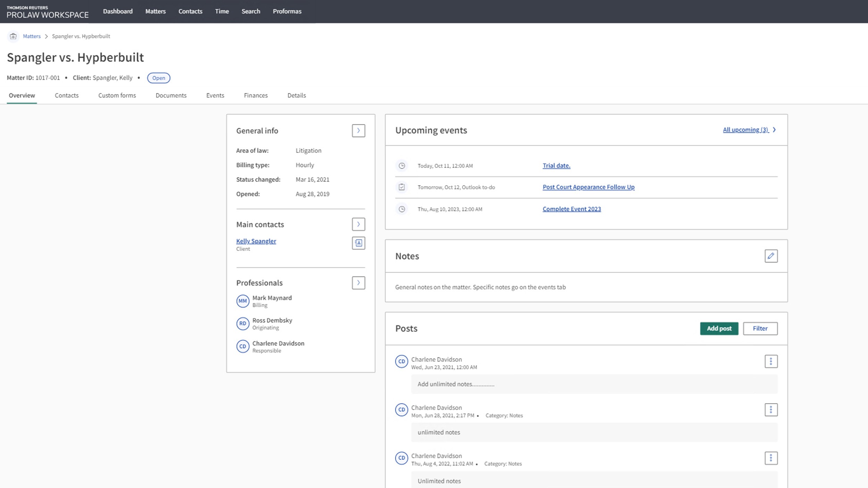This screenshot has width=868, height=488.
Task: Click the edit pencil icon in Notes
Action: [771, 256]
